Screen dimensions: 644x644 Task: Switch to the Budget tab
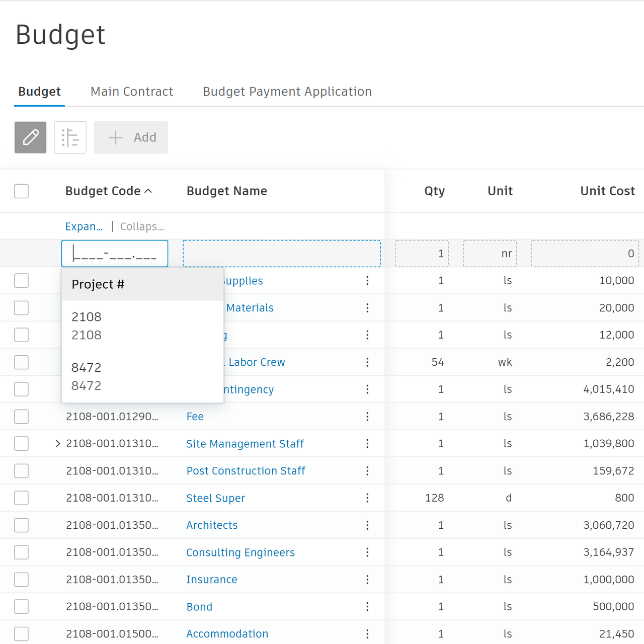(x=39, y=92)
